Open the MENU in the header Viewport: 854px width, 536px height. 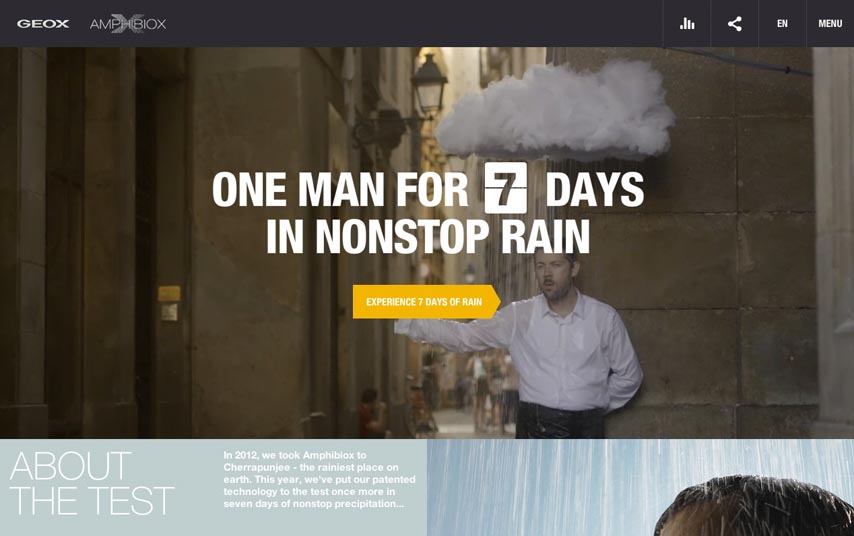coord(830,23)
